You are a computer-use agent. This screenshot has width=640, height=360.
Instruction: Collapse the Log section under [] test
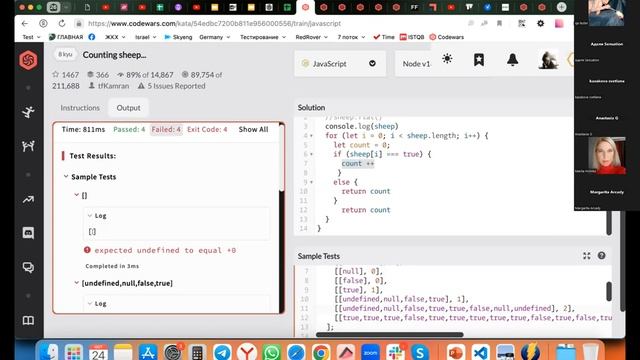90,216
